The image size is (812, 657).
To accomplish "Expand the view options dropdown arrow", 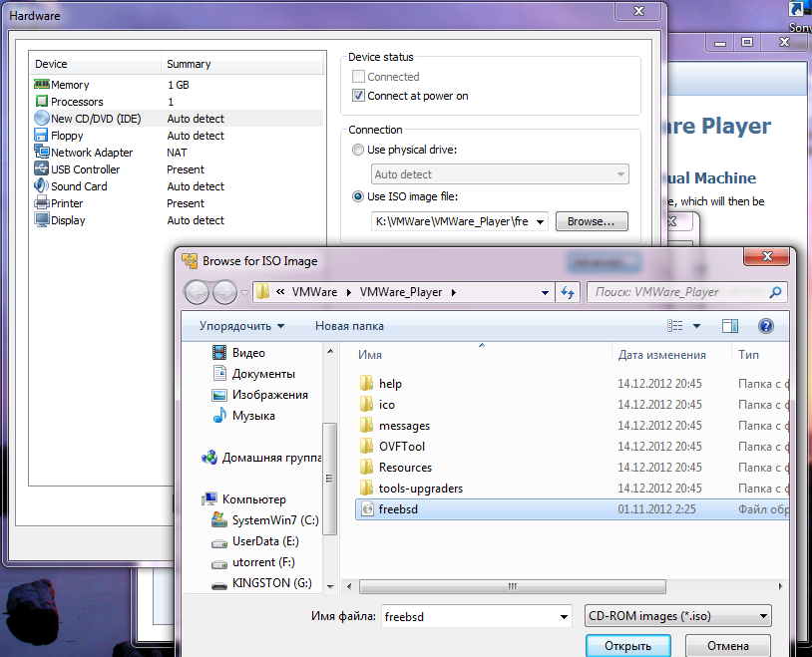I will pos(696,326).
